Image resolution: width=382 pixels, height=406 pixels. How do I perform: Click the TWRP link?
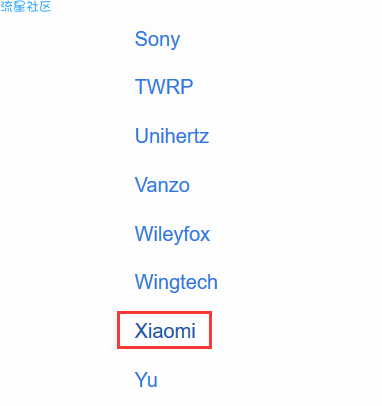(x=164, y=87)
